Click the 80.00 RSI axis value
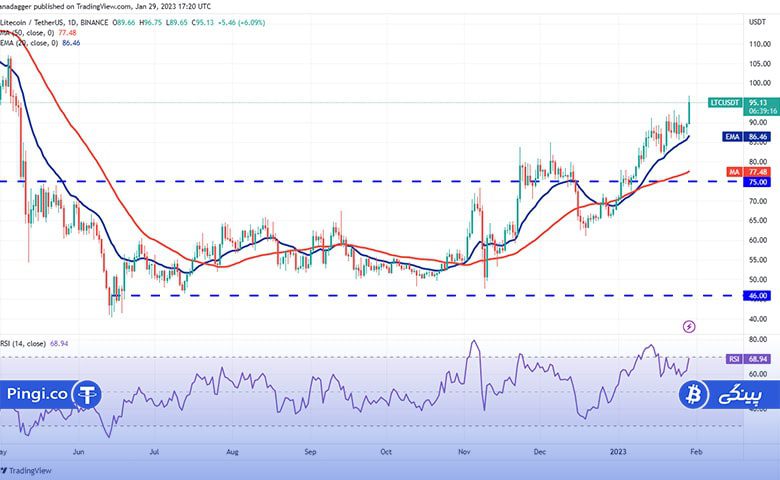 pos(758,339)
